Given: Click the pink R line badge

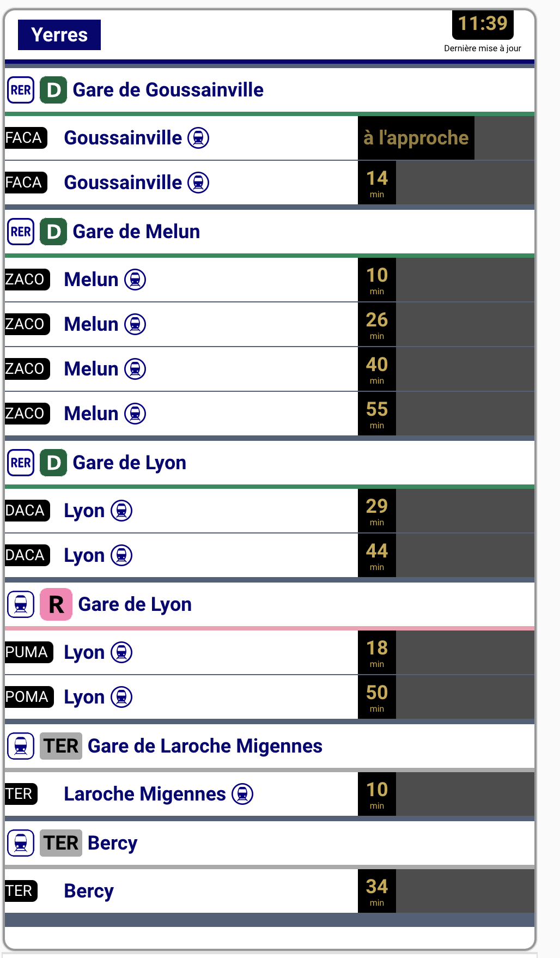Looking at the screenshot, I should [x=56, y=604].
